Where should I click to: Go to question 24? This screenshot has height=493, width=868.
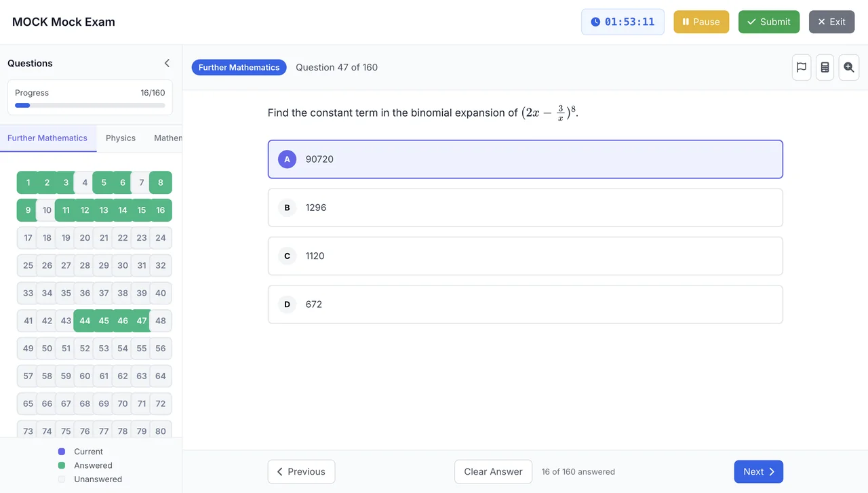[161, 238]
